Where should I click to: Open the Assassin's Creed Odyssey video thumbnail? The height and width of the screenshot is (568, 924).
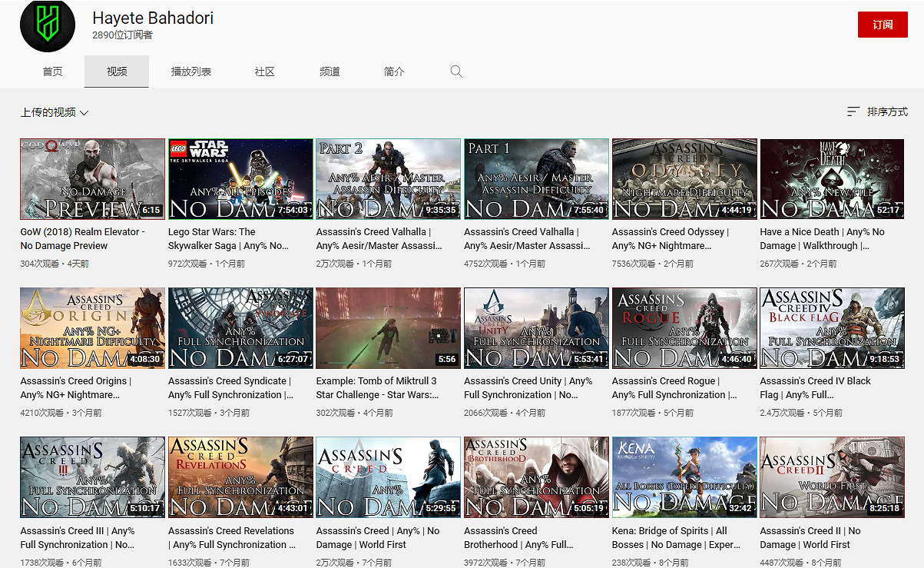click(684, 179)
